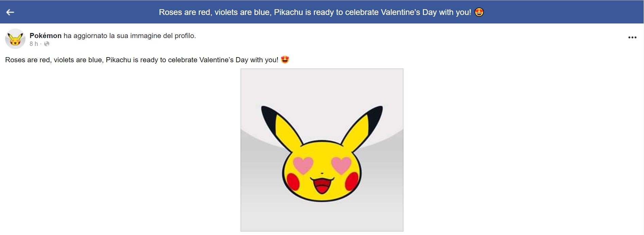Open the Pokémon page name link
Screen dimensions: 644x235
pyautogui.click(x=46, y=36)
